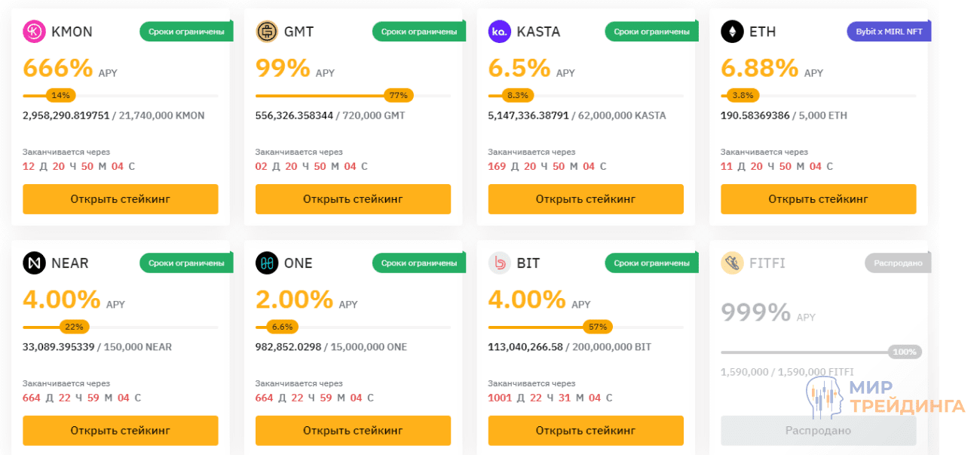Screen dimensions: 980x455
Task: Open staking for ETH
Action: click(x=818, y=199)
